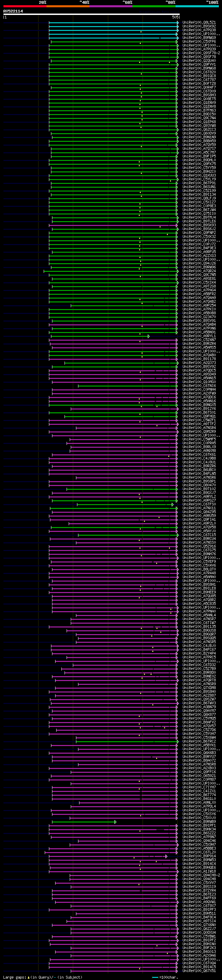The width and height of the screenshot is (222, 980).
Task: Select hit label UniRef100_Q9FNP2
Action: click(x=199, y=233)
